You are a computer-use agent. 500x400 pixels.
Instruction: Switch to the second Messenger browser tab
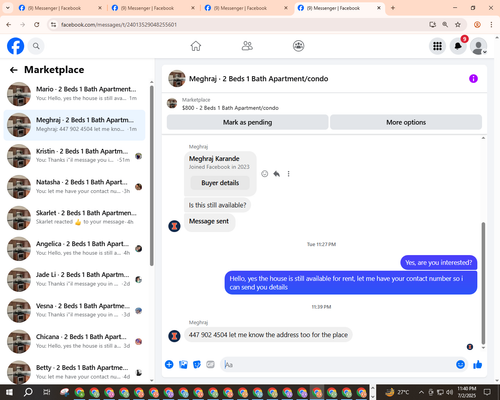click(x=153, y=8)
